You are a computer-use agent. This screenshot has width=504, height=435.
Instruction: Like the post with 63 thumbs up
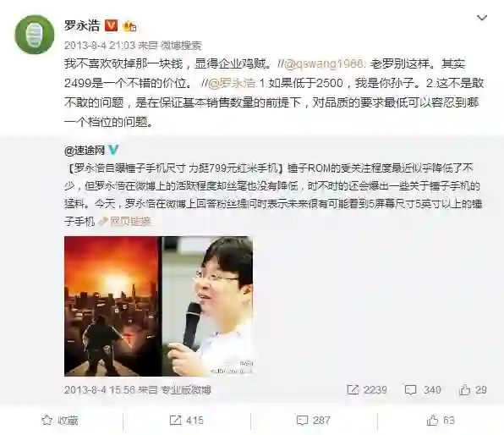pyautogui.click(x=441, y=421)
